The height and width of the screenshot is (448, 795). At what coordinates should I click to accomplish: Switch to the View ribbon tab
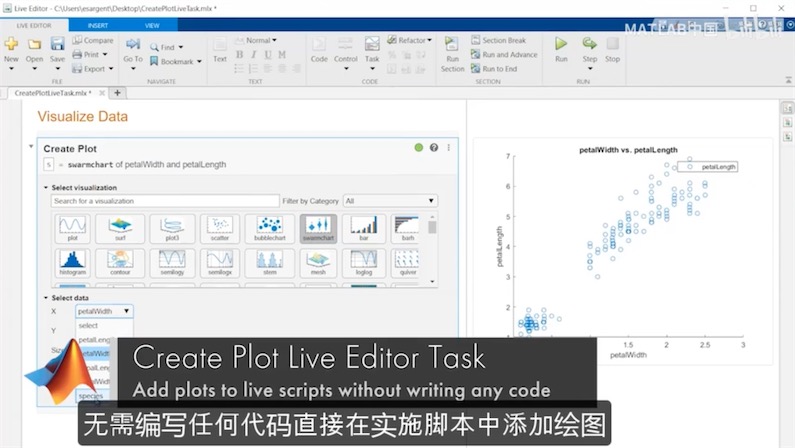click(x=152, y=25)
